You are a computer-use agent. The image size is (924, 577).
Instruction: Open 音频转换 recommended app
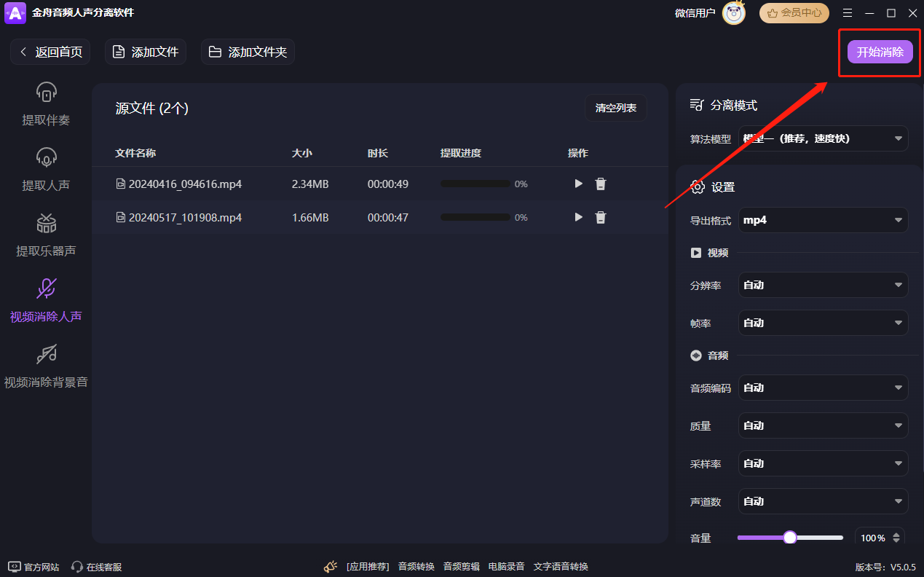[x=416, y=567]
